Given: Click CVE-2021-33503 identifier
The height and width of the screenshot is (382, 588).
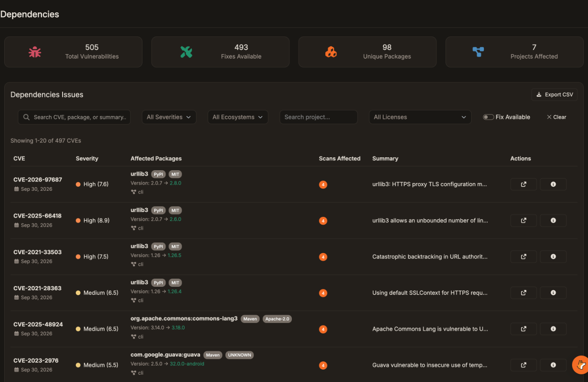Looking at the screenshot, I should 37,252.
